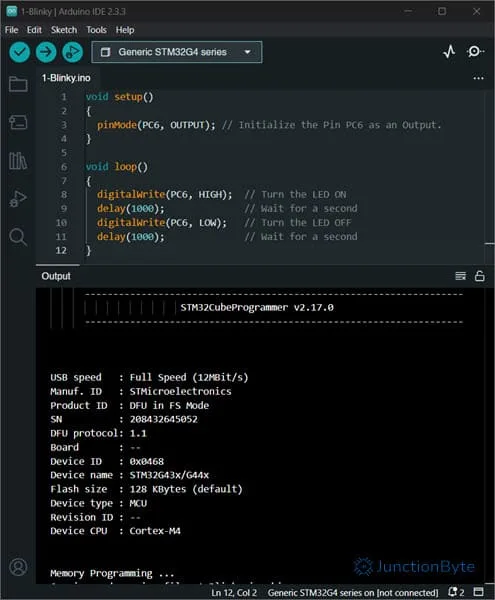
Task: Click Ln 12, Col 2 status entry
Action: [234, 592]
